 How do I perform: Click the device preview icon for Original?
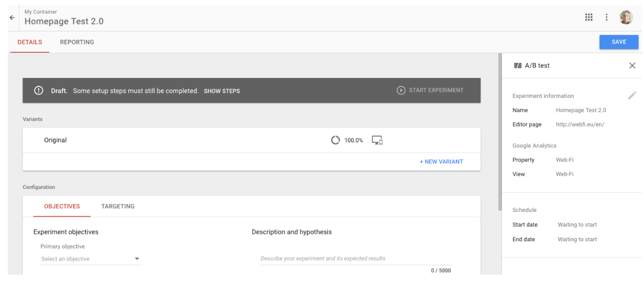(x=377, y=140)
